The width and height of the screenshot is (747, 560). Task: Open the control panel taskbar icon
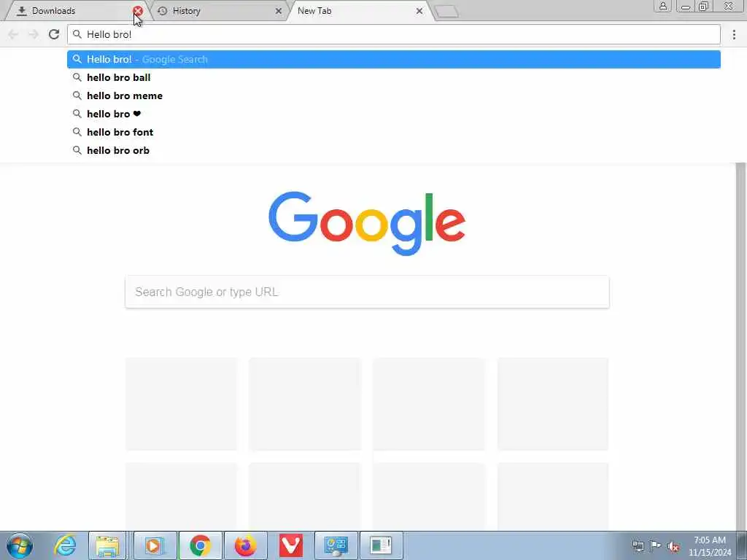336,545
